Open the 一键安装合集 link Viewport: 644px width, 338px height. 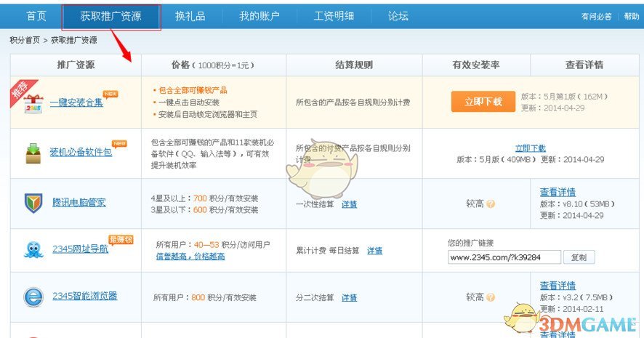(x=77, y=102)
